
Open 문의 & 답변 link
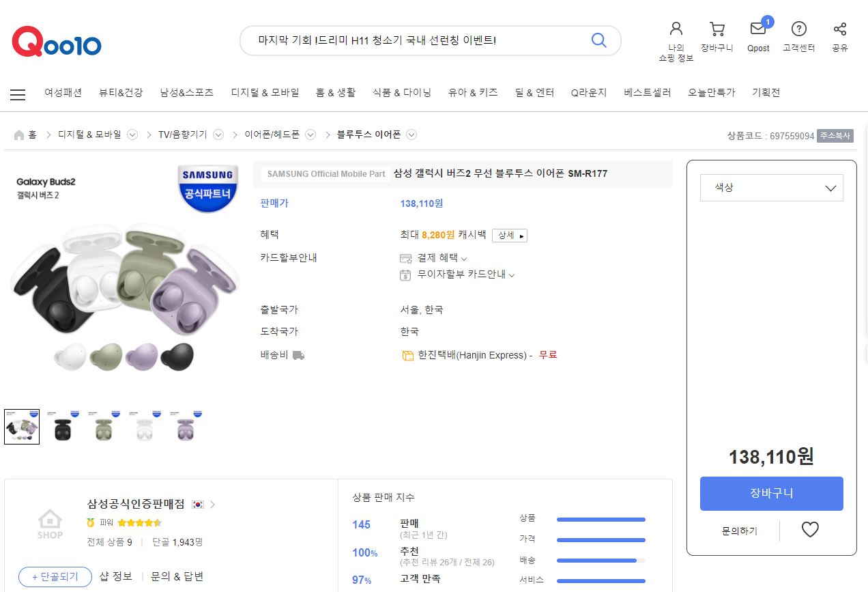tap(177, 576)
